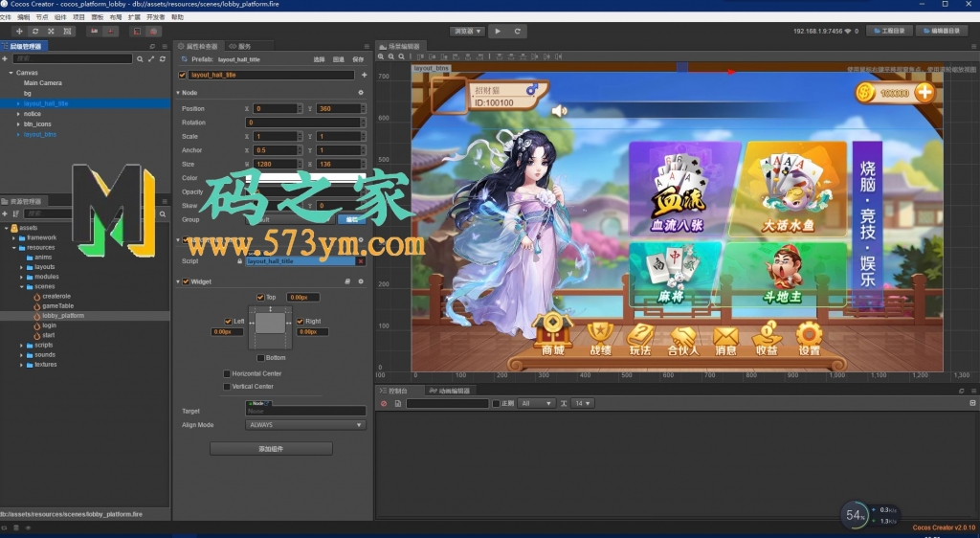
Task: Enable Vertical Center checkbox
Action: [227, 387]
